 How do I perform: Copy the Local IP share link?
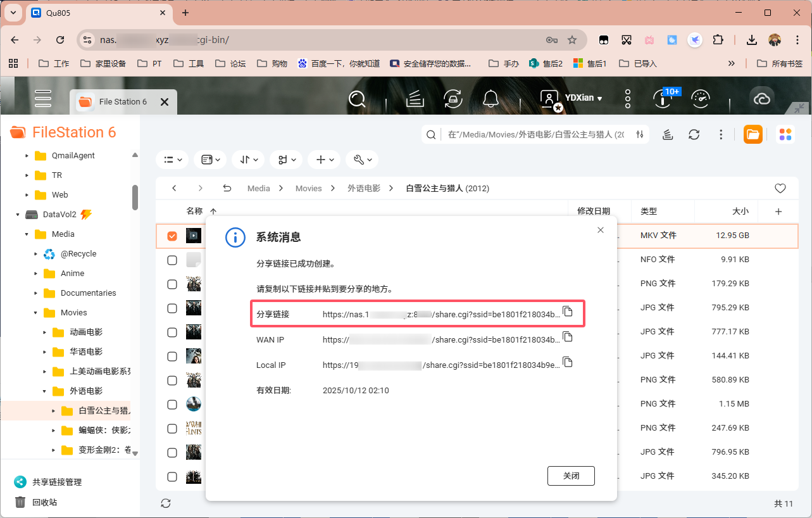click(x=568, y=362)
